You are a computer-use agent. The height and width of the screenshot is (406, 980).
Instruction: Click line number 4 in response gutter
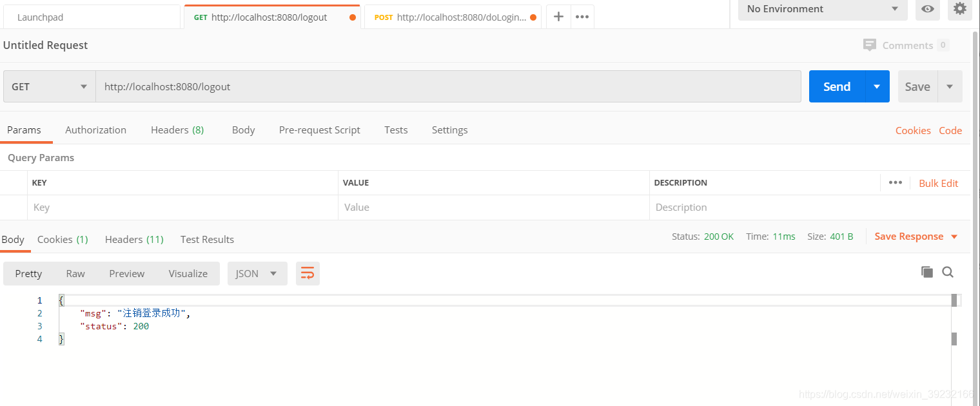tap(40, 339)
